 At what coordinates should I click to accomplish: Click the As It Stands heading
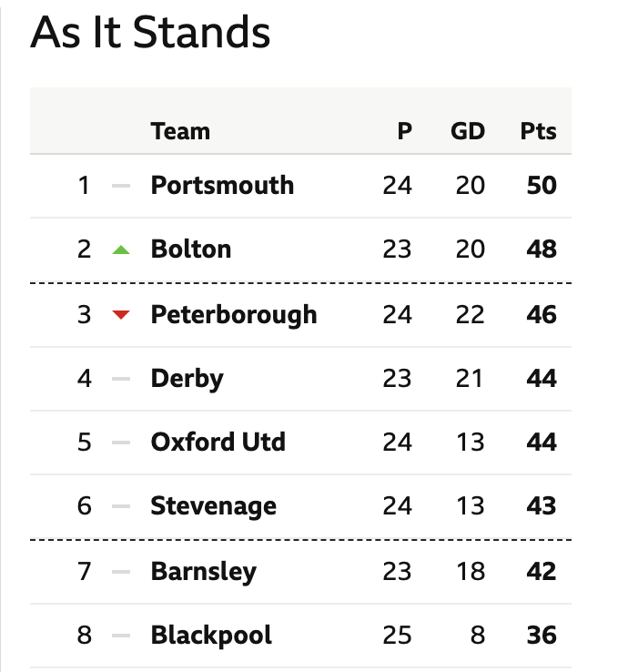(x=150, y=32)
